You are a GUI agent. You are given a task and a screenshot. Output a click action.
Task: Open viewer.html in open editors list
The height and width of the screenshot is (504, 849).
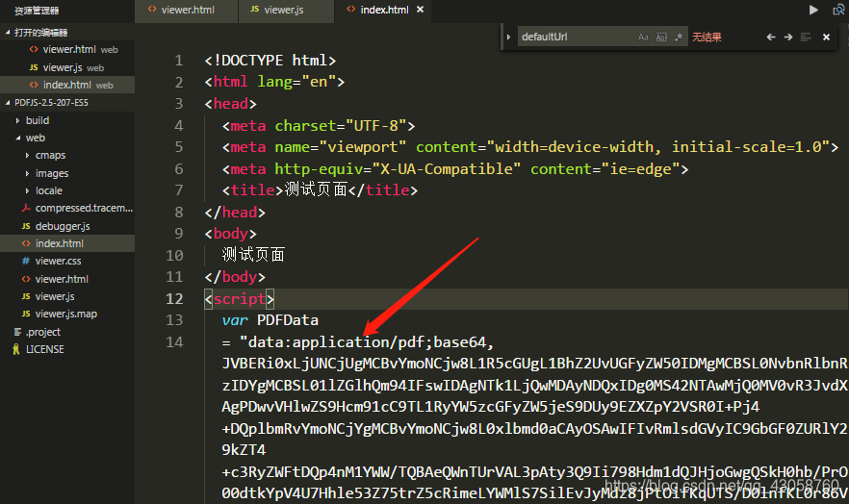[x=67, y=49]
